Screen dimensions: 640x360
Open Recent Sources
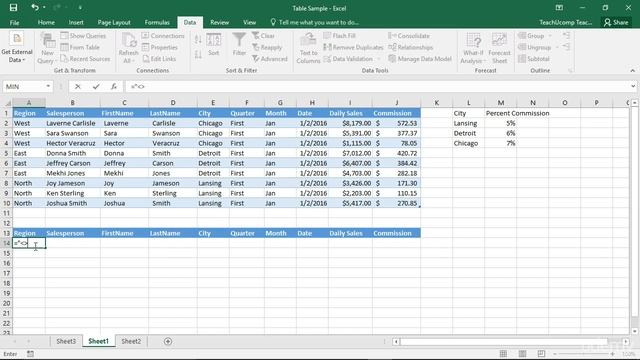pos(85,59)
